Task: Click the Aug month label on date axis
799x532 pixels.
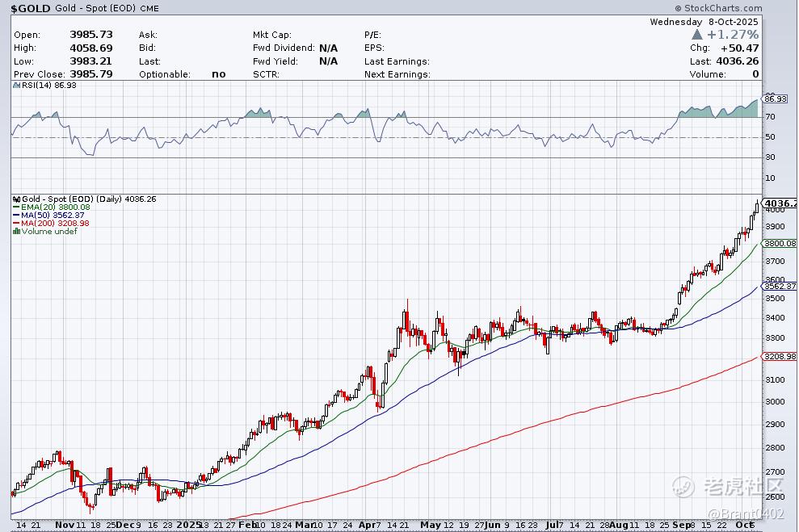Action: pyautogui.click(x=618, y=525)
